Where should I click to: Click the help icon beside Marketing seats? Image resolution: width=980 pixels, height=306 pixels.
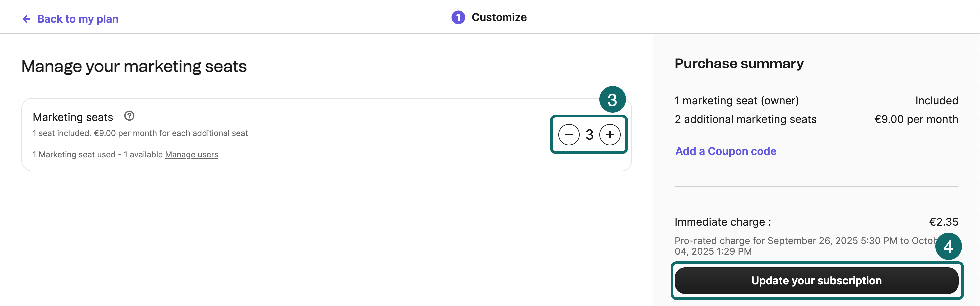pyautogui.click(x=129, y=116)
